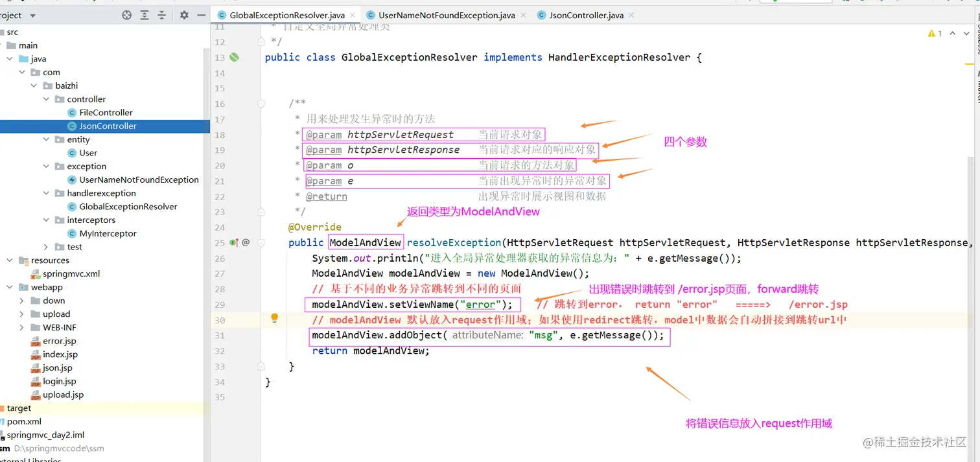Click HandlerExceptionResolver interface name on line 13
The image size is (980, 462).
(x=619, y=57)
